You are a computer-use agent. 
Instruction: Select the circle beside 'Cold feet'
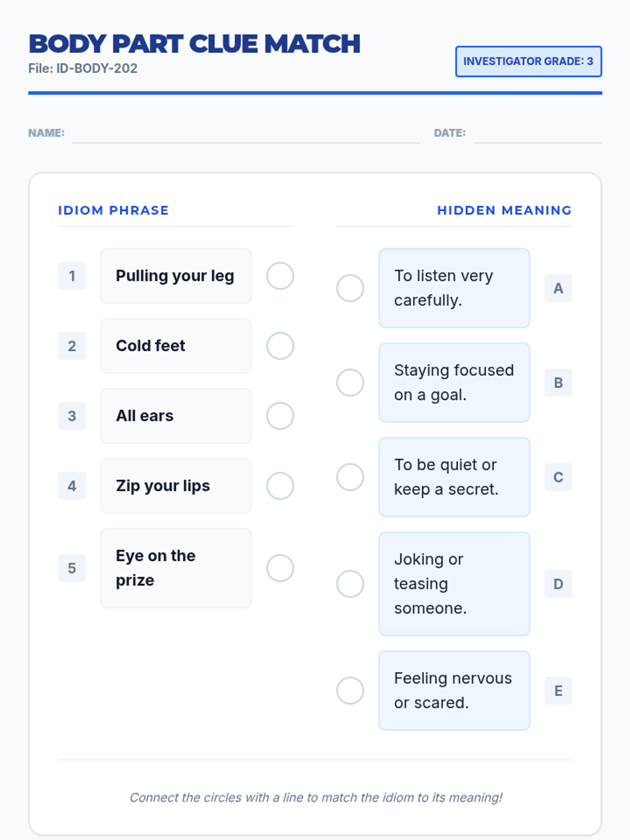280,346
